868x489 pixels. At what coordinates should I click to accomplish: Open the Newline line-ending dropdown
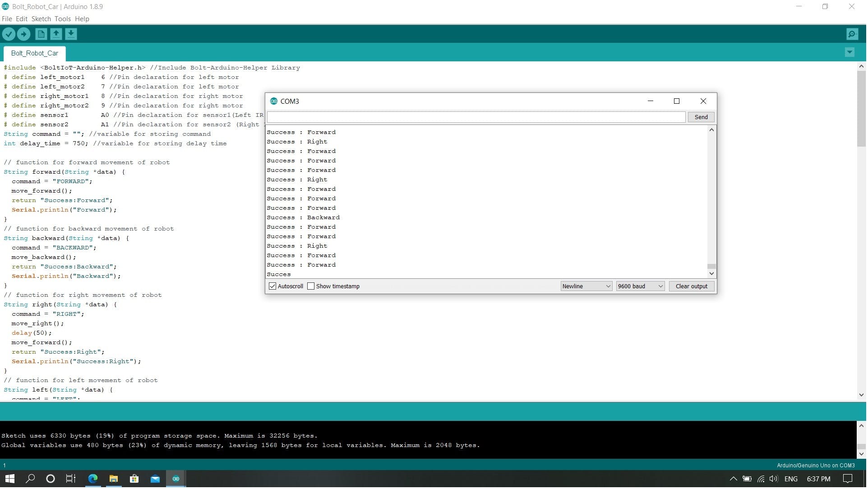click(586, 286)
